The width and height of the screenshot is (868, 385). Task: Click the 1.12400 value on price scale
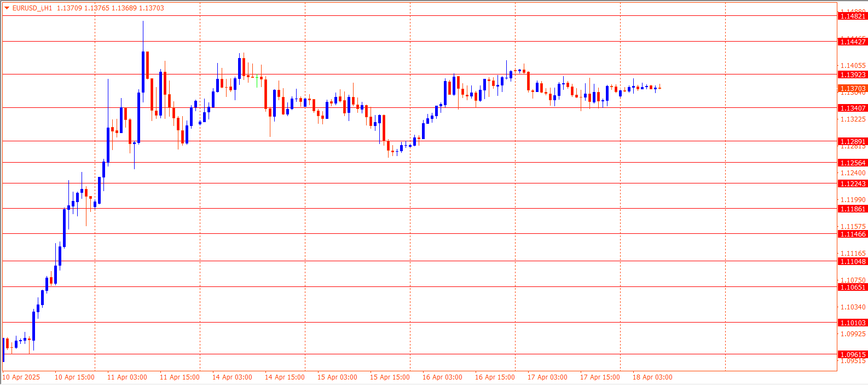coord(853,173)
